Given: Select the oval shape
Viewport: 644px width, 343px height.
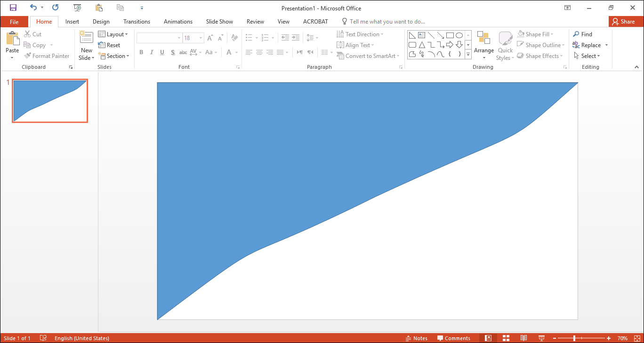Looking at the screenshot, I should coord(459,35).
